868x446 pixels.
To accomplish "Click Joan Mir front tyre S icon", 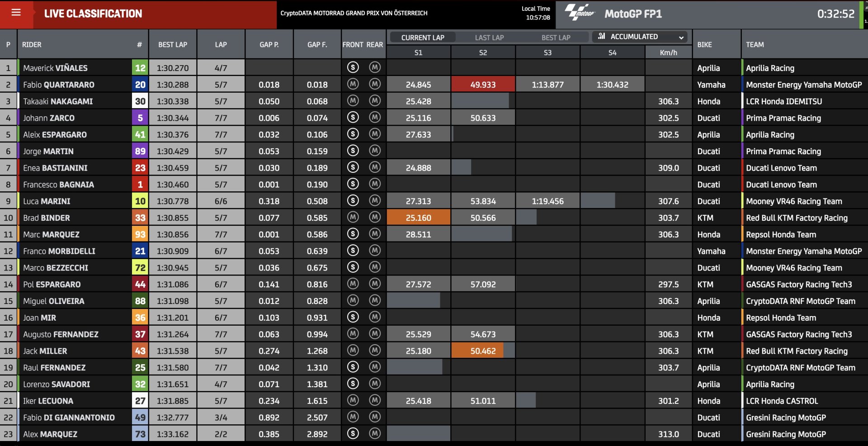I will pyautogui.click(x=353, y=317).
